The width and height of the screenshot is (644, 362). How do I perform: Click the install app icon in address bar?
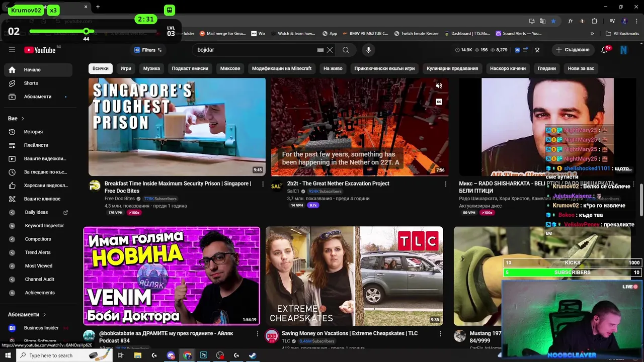click(x=532, y=21)
